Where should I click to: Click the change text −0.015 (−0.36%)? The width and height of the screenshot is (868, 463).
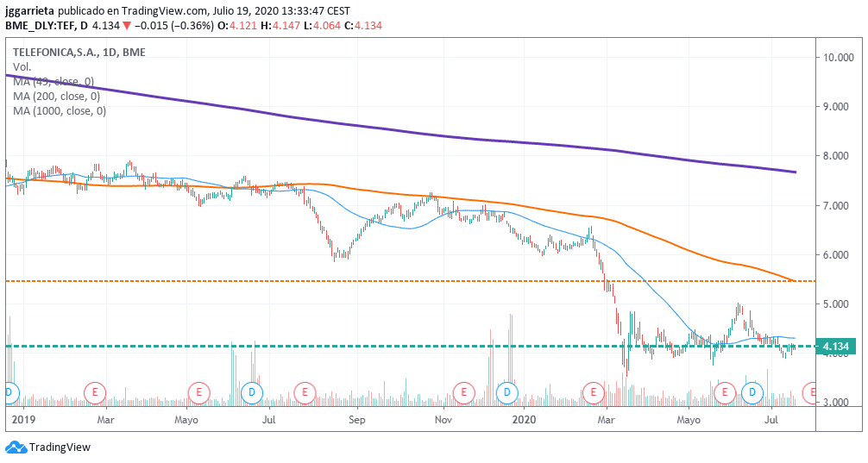pyautogui.click(x=173, y=26)
